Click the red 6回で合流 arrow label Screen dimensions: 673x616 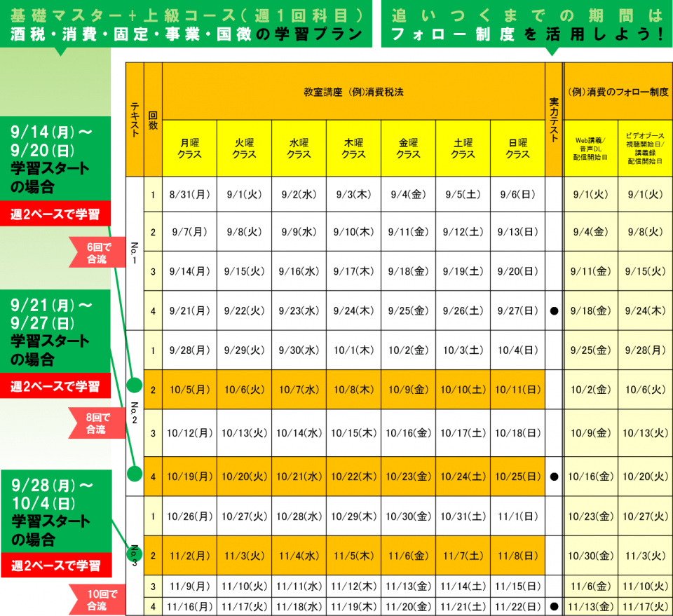pos(97,252)
